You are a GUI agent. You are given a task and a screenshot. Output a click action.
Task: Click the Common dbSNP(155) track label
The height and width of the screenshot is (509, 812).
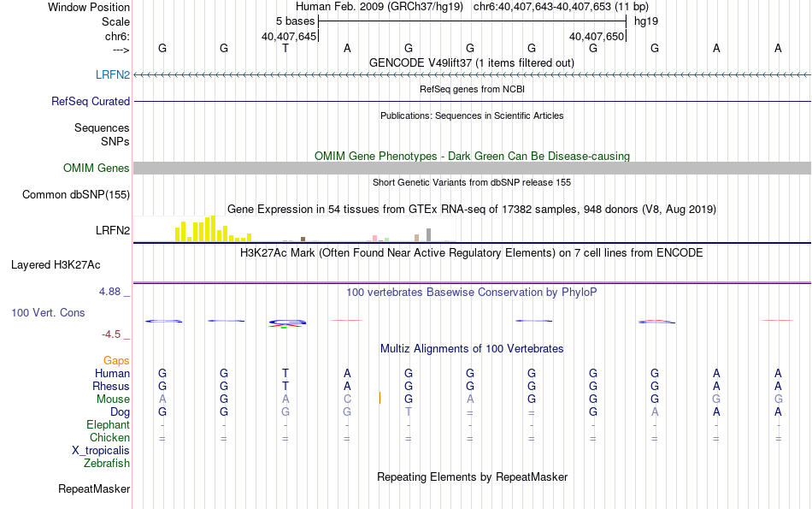(x=76, y=194)
